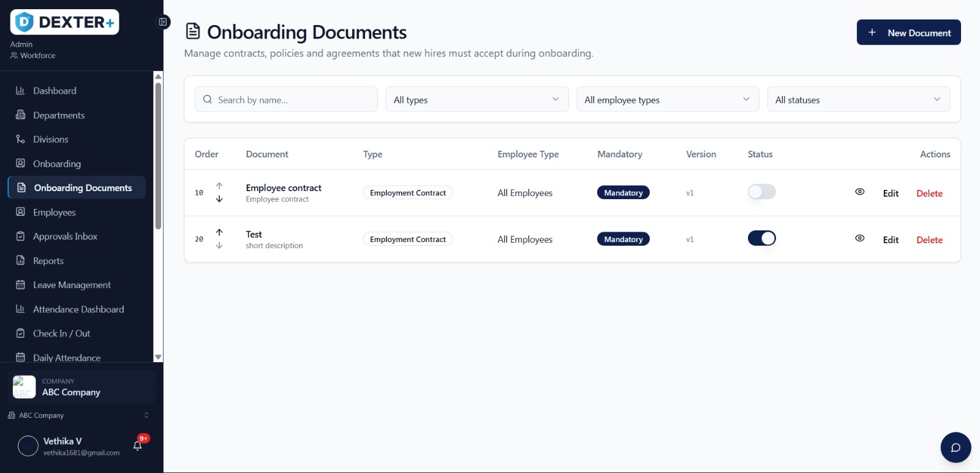
Task: Click the Mandatory badge for Employee contract
Action: tap(624, 192)
